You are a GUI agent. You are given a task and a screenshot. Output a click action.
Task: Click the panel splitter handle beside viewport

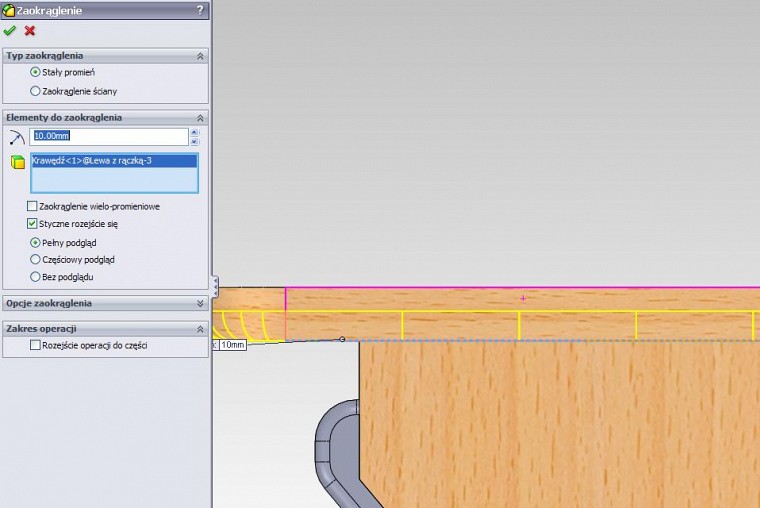[x=215, y=286]
